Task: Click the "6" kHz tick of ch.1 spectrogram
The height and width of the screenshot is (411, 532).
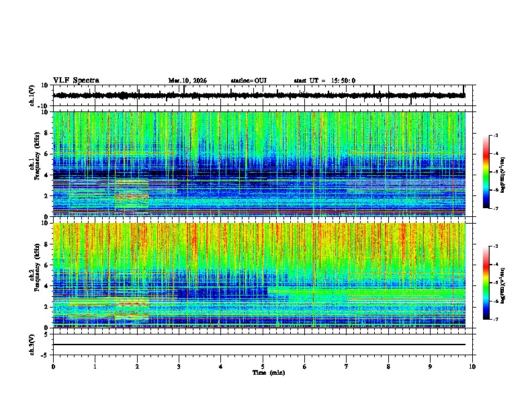Action: click(x=47, y=154)
